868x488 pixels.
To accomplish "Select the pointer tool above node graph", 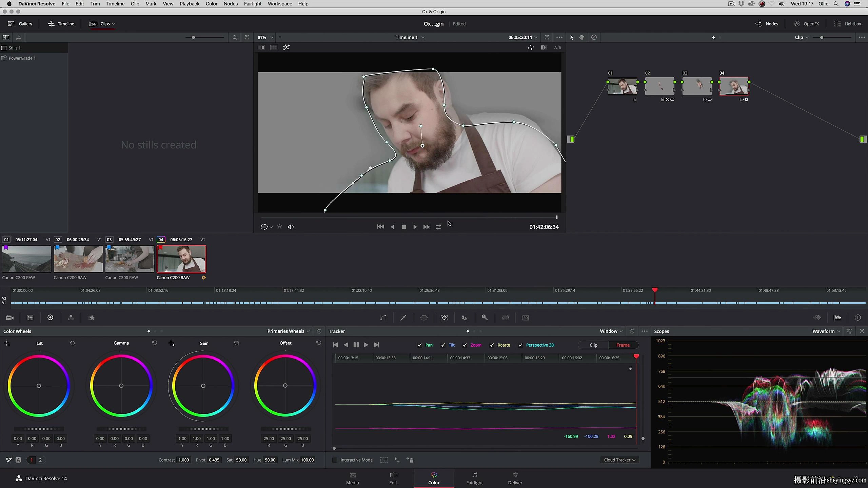I will (x=572, y=37).
